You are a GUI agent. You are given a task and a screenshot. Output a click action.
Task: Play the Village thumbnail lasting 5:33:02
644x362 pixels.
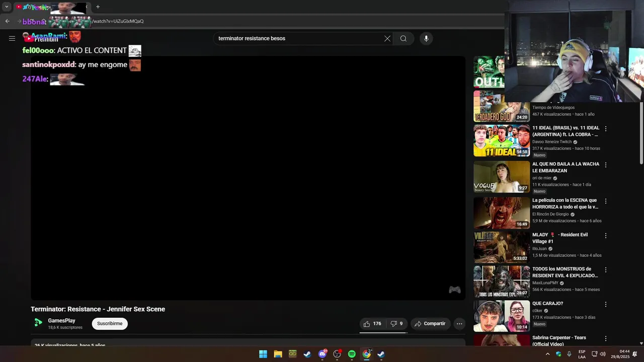[x=502, y=247]
